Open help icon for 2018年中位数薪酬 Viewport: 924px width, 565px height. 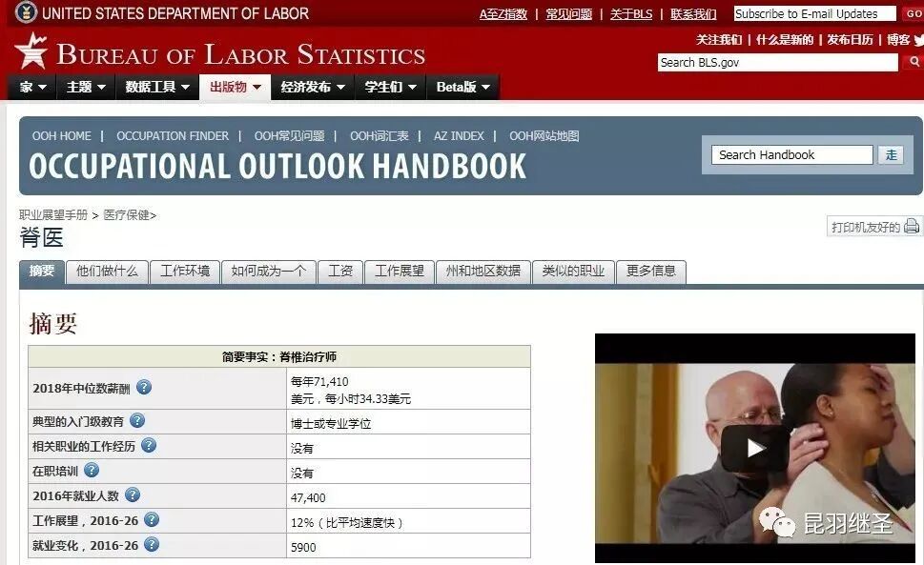coord(144,387)
